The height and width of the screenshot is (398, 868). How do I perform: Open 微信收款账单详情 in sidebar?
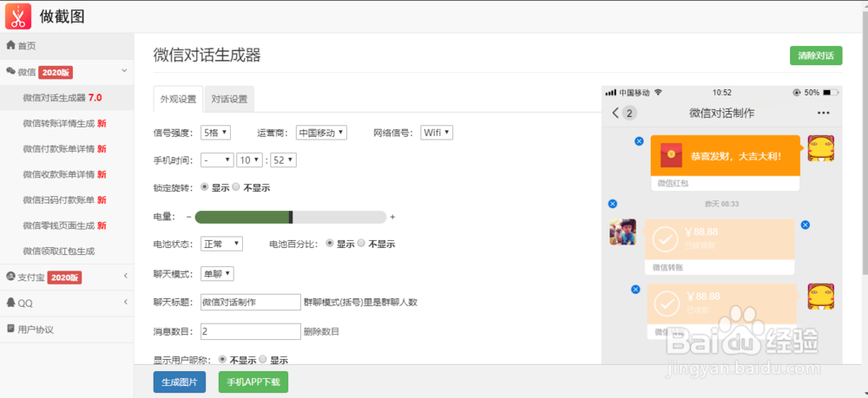pos(67,174)
